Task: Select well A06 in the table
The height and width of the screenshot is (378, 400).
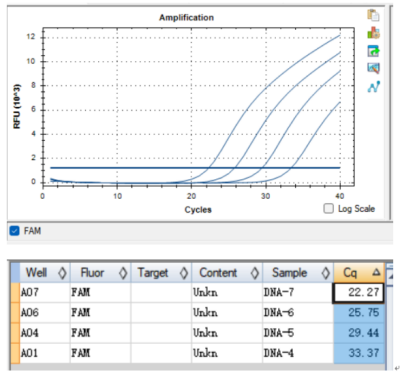Action: 45,313
